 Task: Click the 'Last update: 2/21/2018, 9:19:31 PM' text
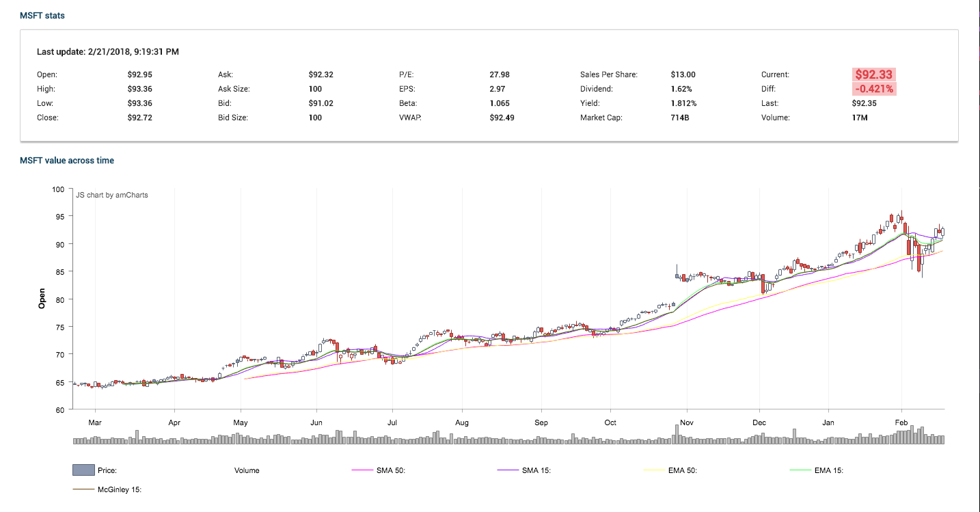pos(108,51)
